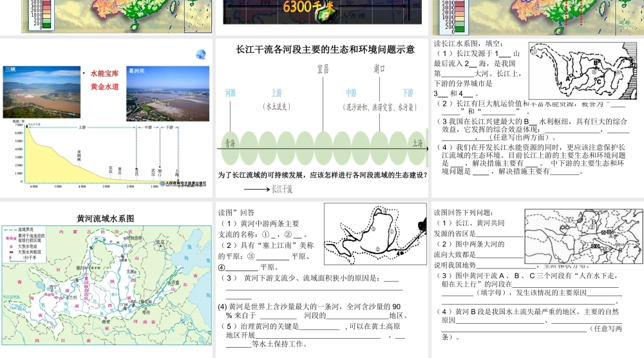The image size is (644, 358).
Task: Click the heading 读图回答下列问题
Action: pos(464,212)
